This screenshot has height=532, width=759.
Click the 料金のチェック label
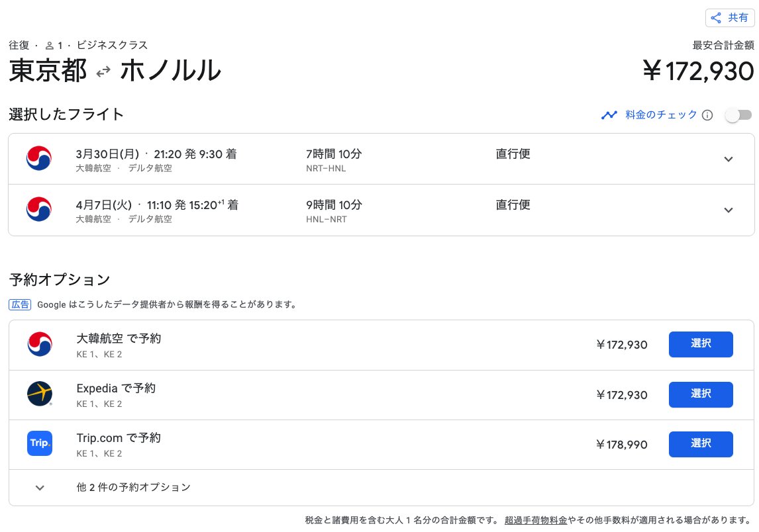click(661, 115)
